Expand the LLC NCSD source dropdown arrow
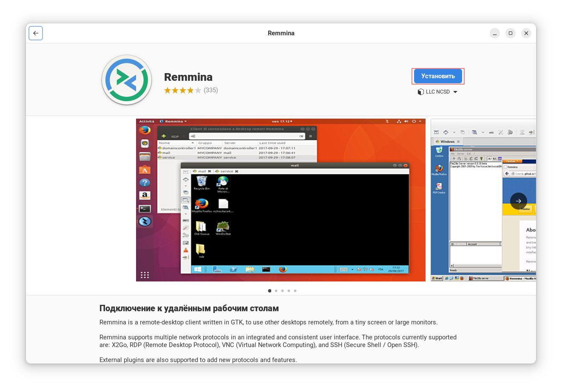Viewport: 562px width, 392px height. click(x=455, y=92)
